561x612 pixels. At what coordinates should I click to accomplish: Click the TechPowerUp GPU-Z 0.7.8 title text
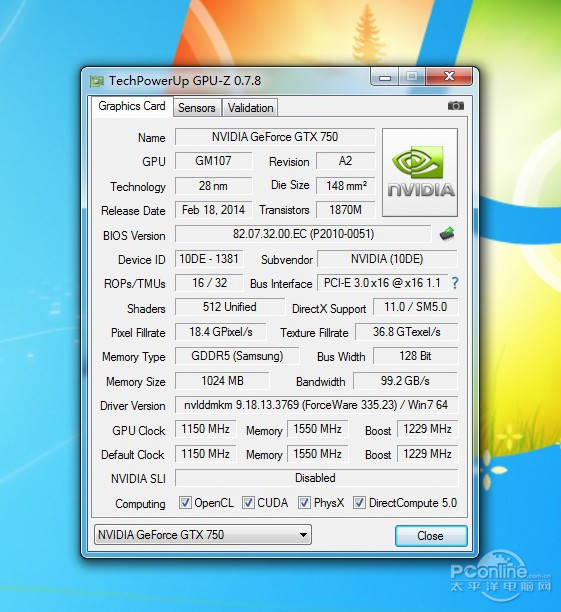click(x=185, y=81)
